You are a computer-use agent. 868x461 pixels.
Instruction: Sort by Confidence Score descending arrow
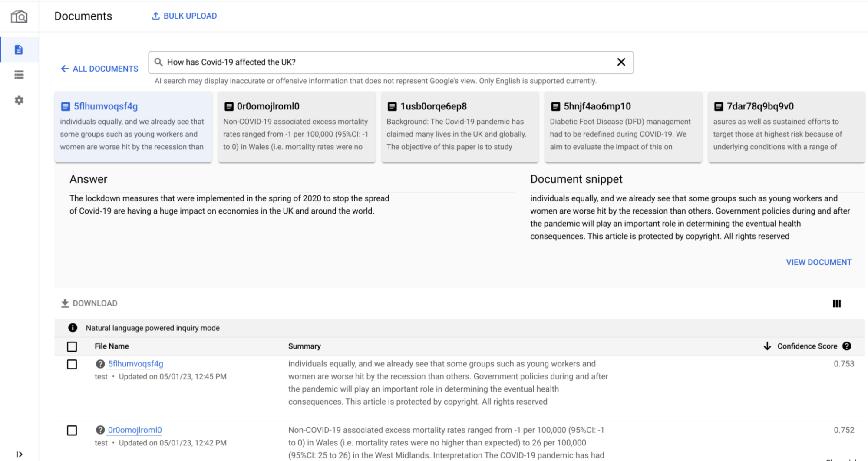[767, 346]
